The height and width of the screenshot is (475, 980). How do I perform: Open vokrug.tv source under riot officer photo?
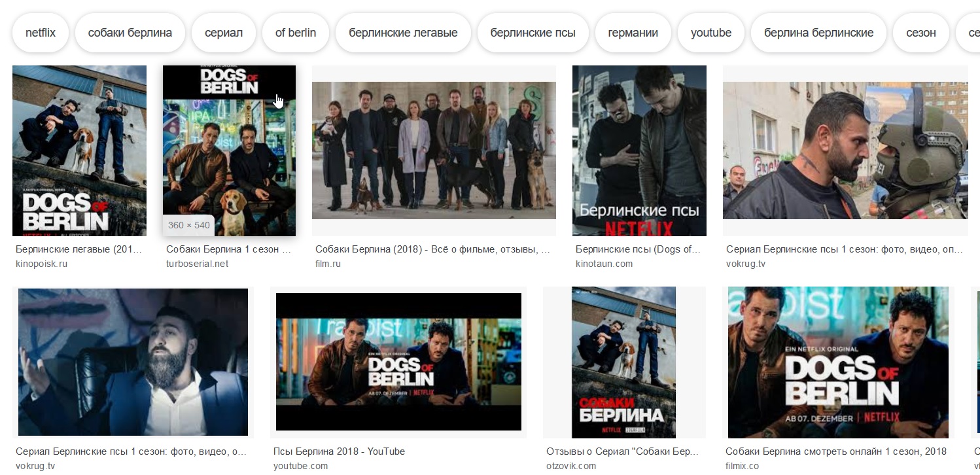pyautogui.click(x=746, y=264)
